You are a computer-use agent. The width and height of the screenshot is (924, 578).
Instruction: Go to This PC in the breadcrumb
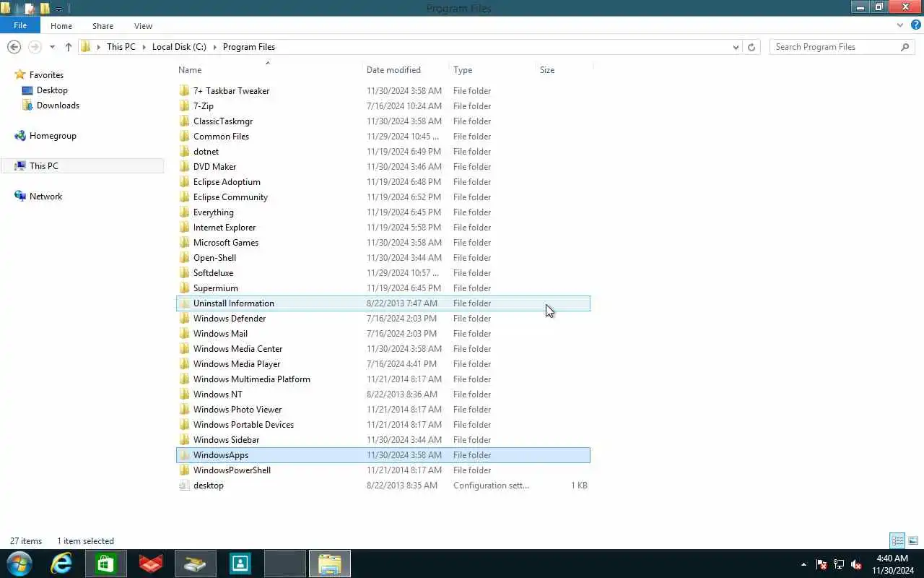[121, 47]
